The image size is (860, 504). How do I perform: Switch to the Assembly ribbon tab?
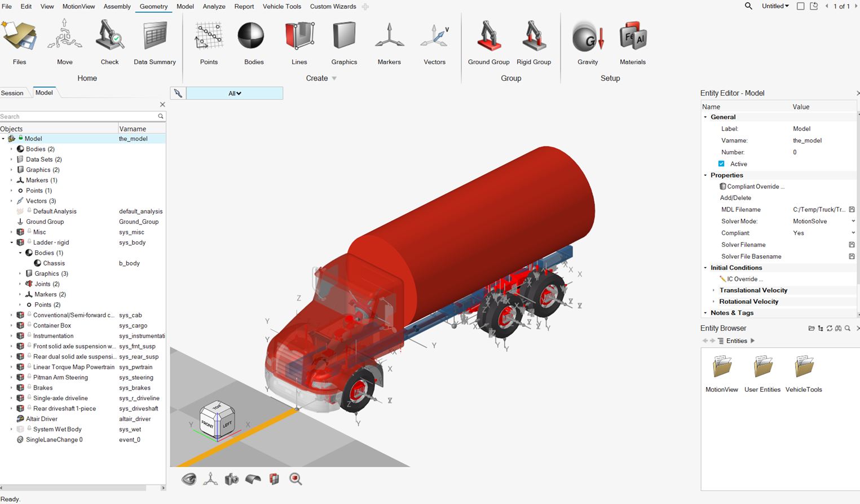(117, 6)
